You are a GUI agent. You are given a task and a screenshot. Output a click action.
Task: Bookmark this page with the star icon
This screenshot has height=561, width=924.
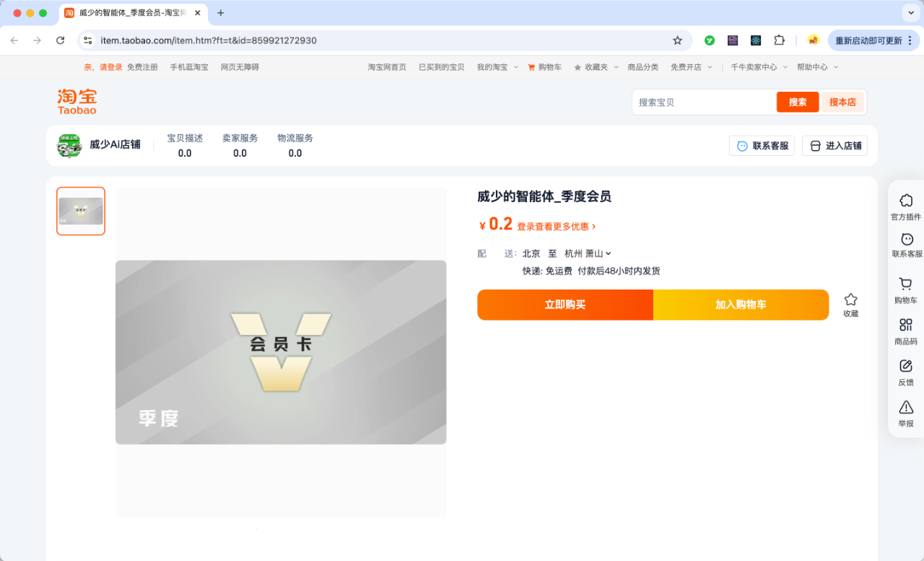(677, 40)
